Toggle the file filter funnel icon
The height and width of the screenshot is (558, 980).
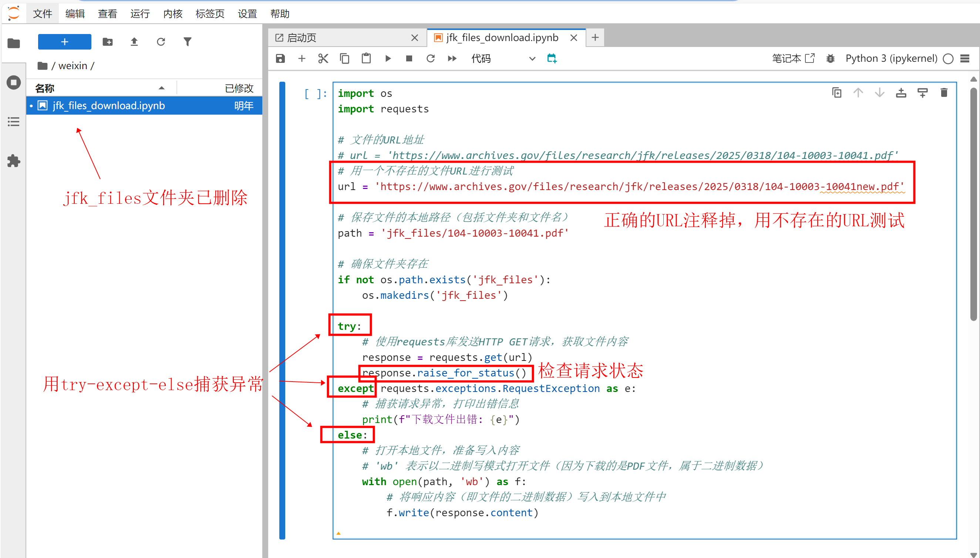pyautogui.click(x=187, y=41)
